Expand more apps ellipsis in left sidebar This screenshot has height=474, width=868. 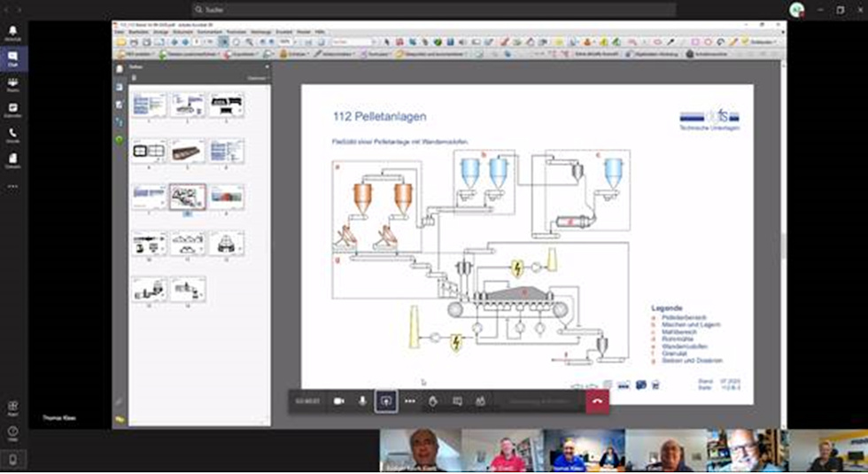click(12, 186)
